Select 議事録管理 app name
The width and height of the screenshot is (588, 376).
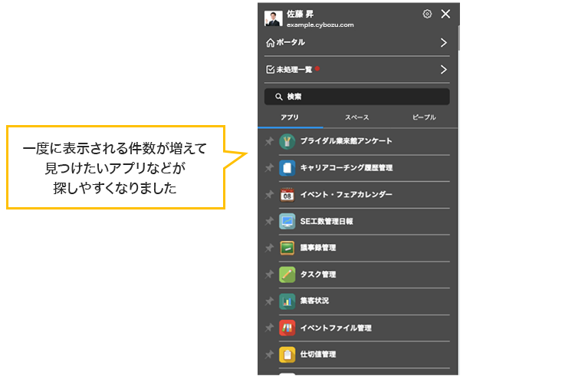tap(318, 248)
